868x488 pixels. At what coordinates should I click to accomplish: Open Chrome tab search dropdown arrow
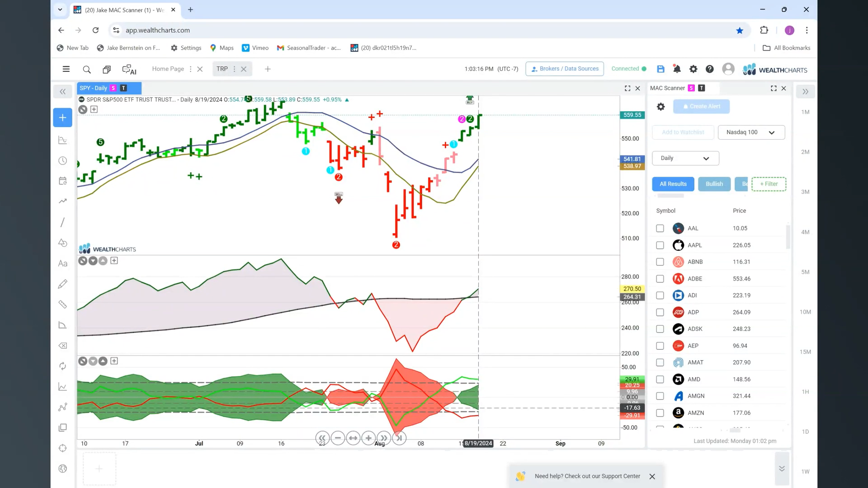click(x=60, y=9)
